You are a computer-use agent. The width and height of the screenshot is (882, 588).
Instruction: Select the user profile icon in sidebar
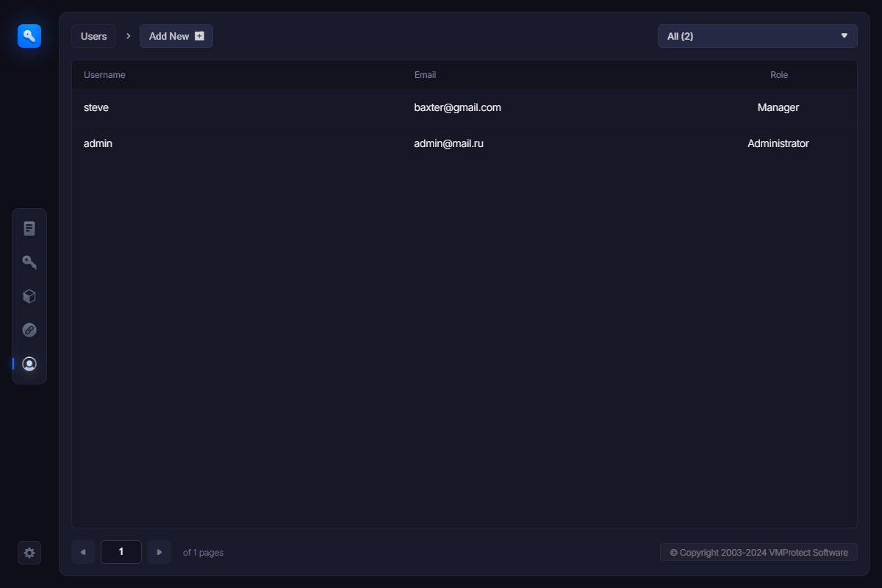click(29, 364)
